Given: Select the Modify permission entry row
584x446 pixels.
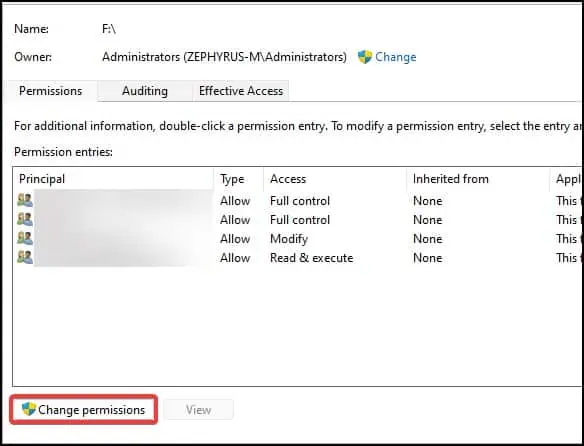Looking at the screenshot, I should pos(298,239).
